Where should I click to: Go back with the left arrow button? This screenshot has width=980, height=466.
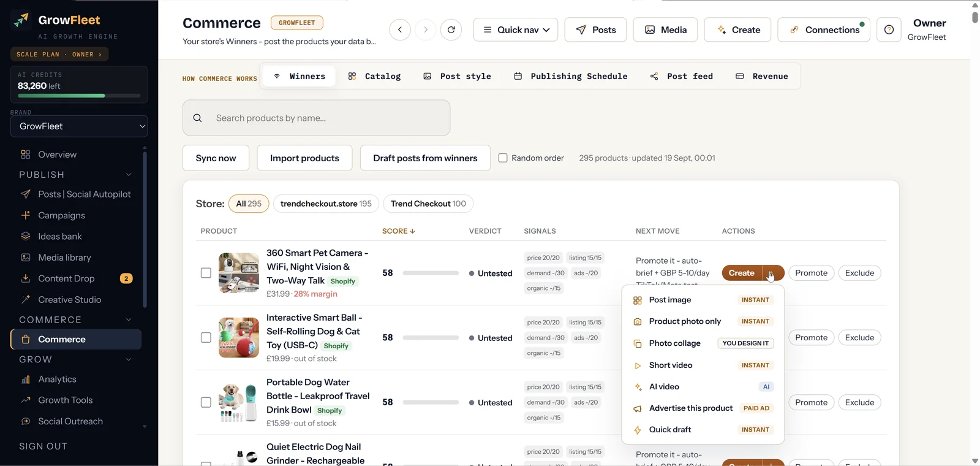pyautogui.click(x=400, y=29)
